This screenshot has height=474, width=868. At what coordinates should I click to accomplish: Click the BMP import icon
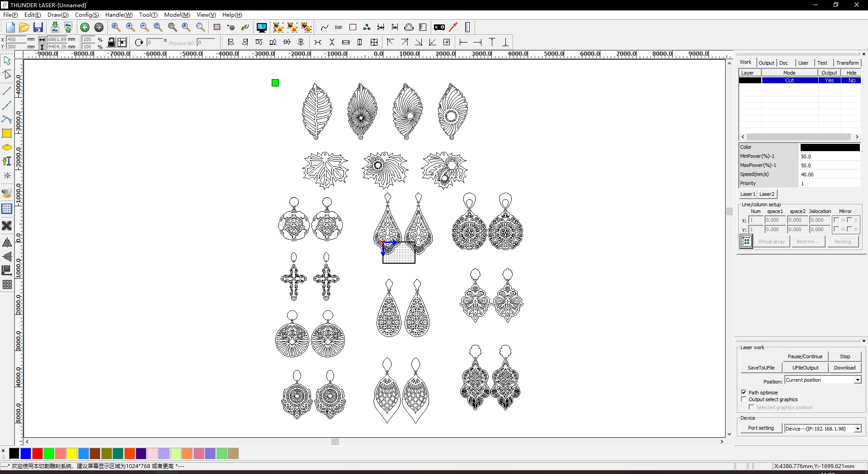[339, 28]
